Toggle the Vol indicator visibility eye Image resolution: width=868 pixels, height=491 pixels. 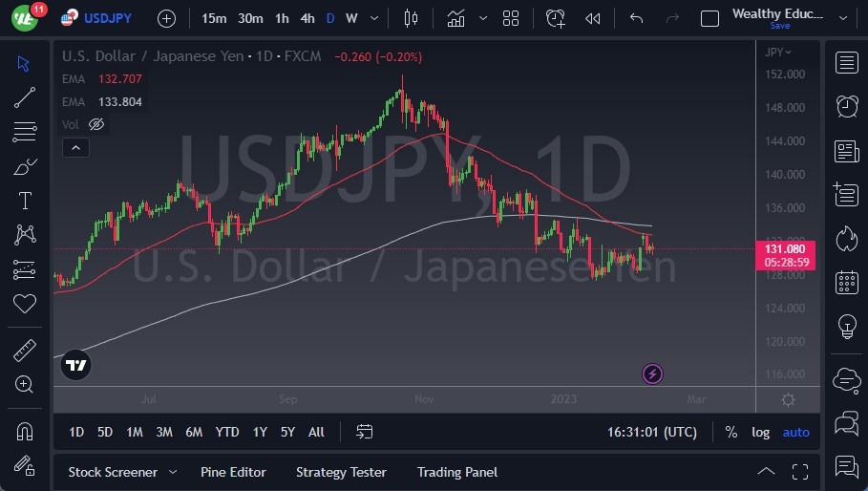click(95, 124)
